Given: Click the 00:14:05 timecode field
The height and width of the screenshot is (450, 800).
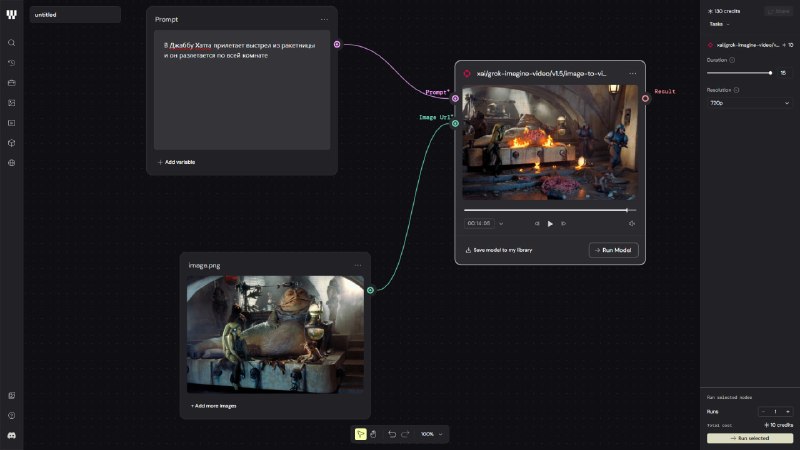Looking at the screenshot, I should [479, 223].
